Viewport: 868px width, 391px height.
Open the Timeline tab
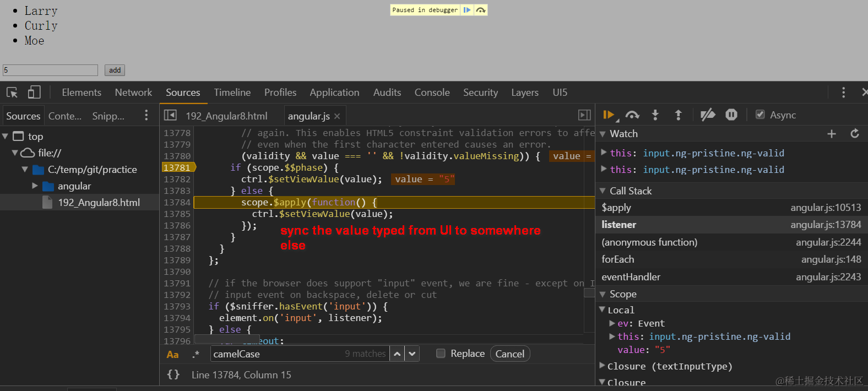click(232, 93)
